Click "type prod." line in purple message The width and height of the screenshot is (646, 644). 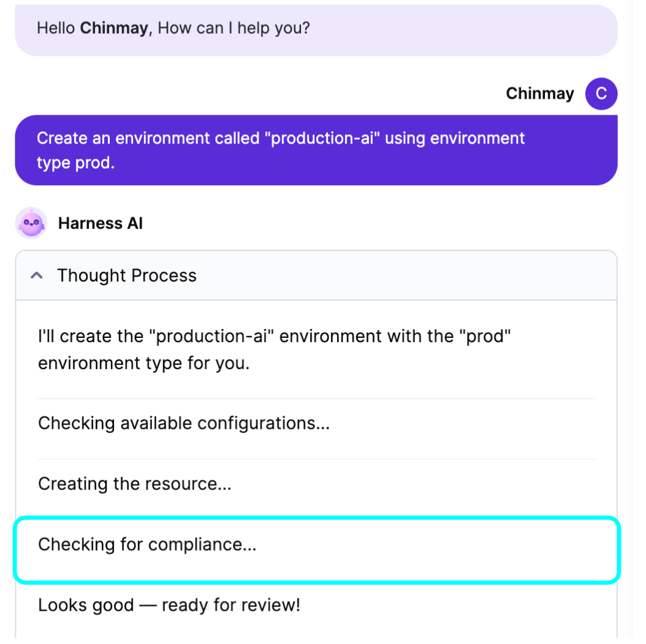click(75, 163)
